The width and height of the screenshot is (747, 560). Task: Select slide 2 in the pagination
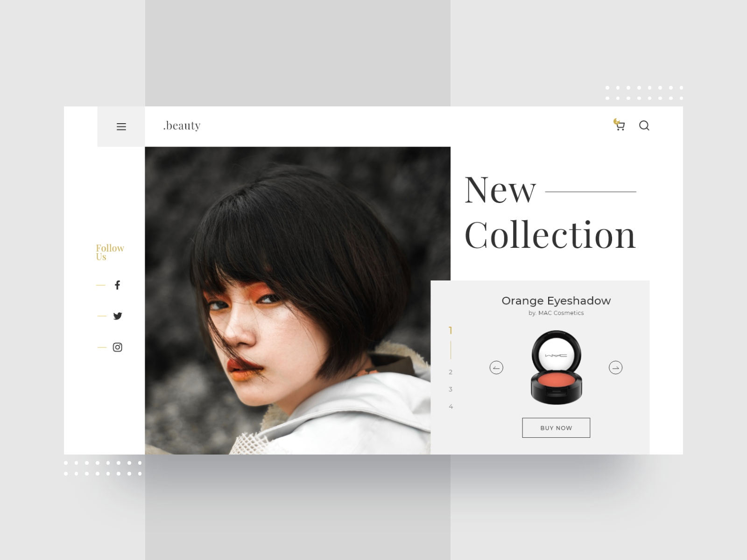451,372
